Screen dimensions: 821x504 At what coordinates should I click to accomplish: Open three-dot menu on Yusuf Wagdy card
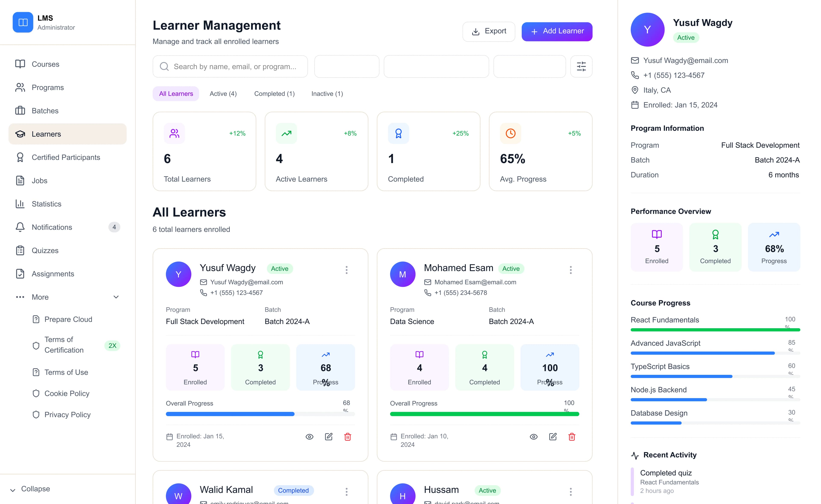coord(346,270)
